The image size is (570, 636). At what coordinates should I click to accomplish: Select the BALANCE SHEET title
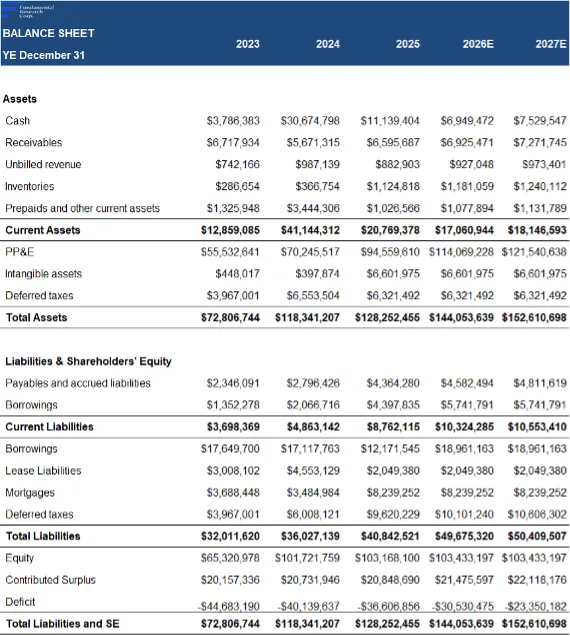click(x=48, y=33)
